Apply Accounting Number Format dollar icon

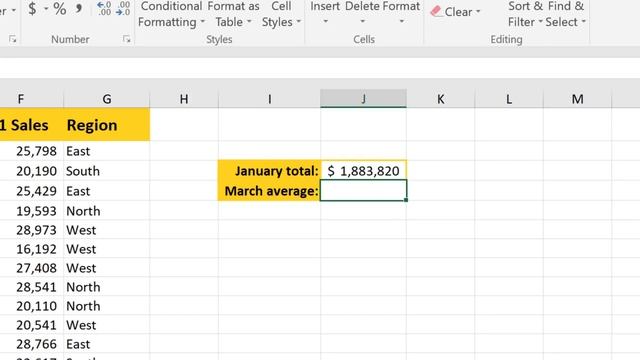(32, 8)
